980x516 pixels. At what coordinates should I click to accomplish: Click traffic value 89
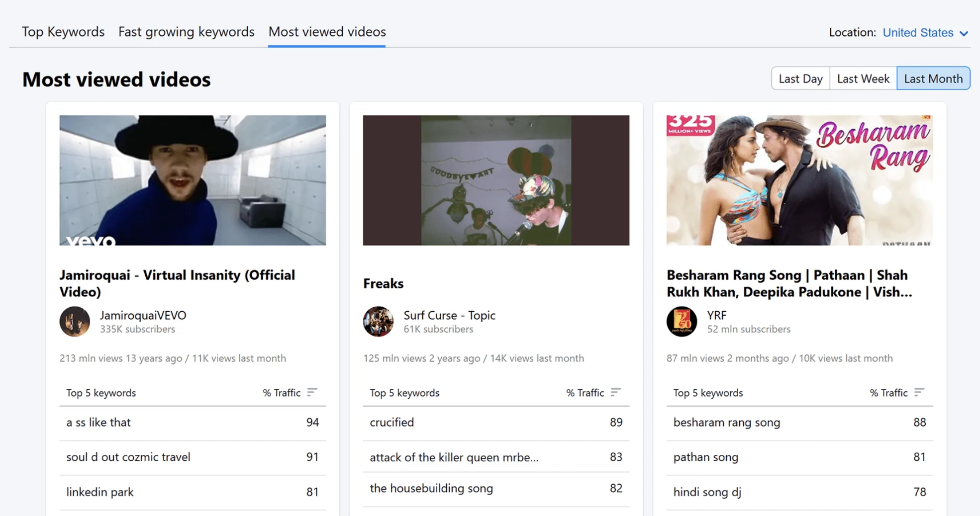coord(616,423)
